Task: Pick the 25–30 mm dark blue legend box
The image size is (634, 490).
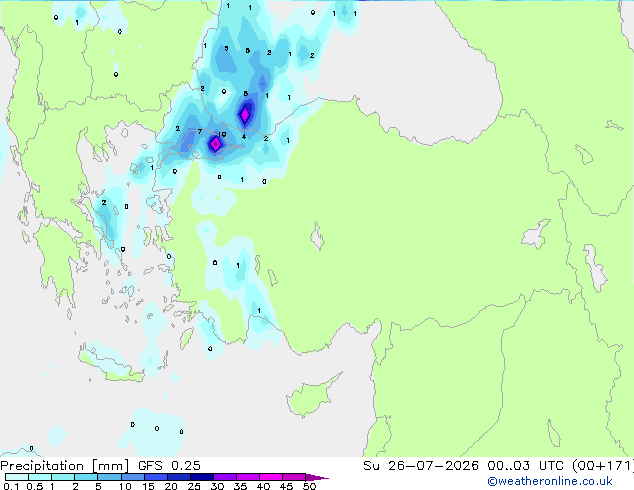Action: [201, 477]
